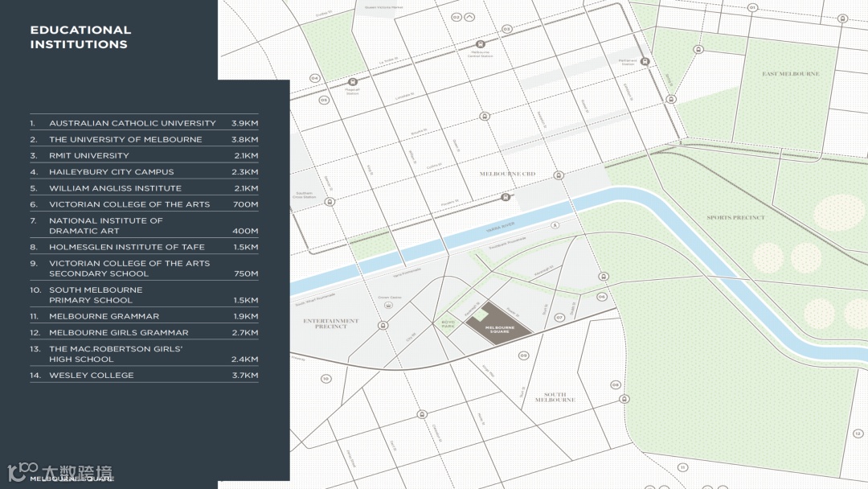Click 'South Melbourne Primary School' row
The width and height of the screenshot is (868, 489).
[144, 294]
